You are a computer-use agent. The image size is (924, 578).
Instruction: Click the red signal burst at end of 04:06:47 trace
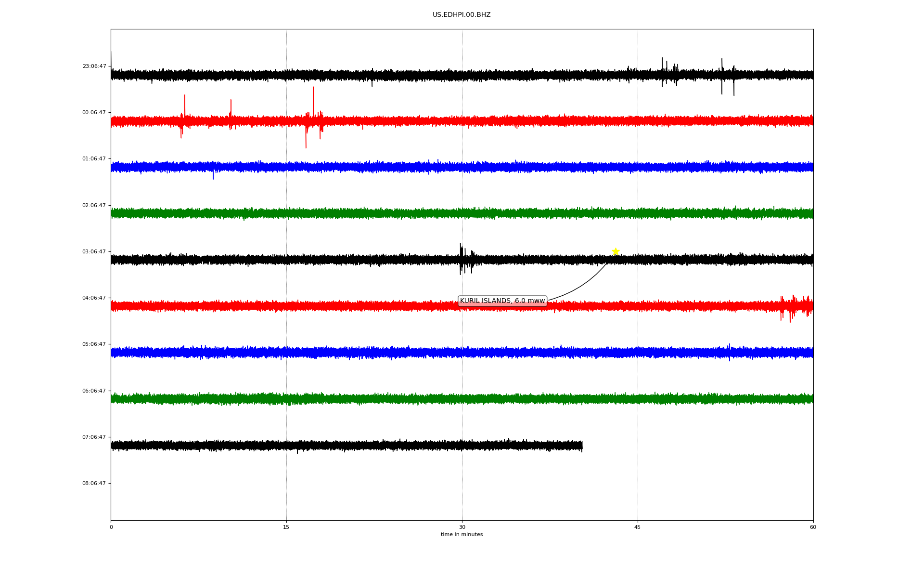[796, 308]
